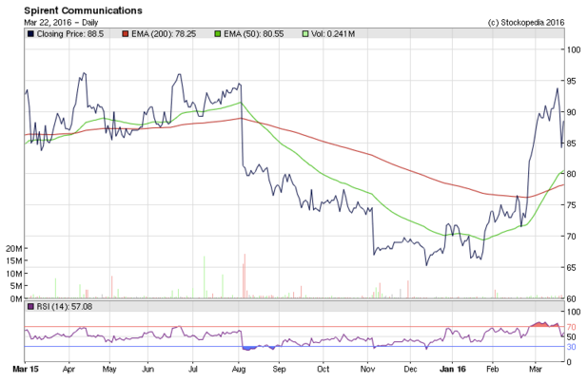The width and height of the screenshot is (588, 383).
Task: Click the red overbought RSI area in March
Action: tap(542, 324)
